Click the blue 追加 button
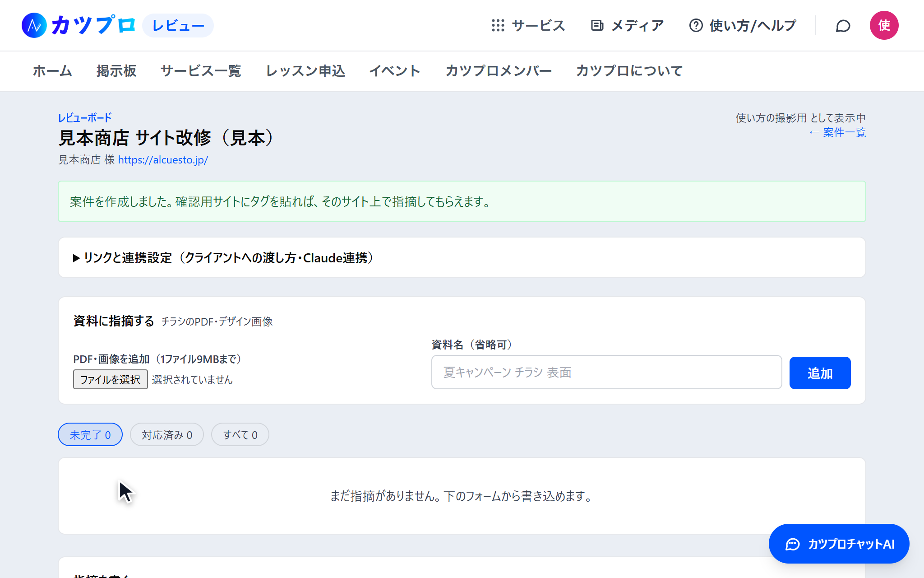This screenshot has height=578, width=924. coord(820,373)
